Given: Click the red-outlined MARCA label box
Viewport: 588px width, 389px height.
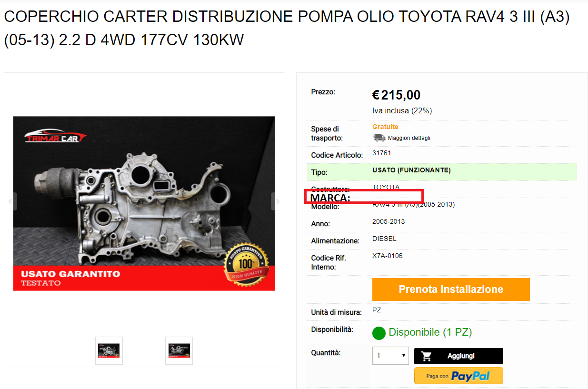Looking at the screenshot, I should coord(364,197).
